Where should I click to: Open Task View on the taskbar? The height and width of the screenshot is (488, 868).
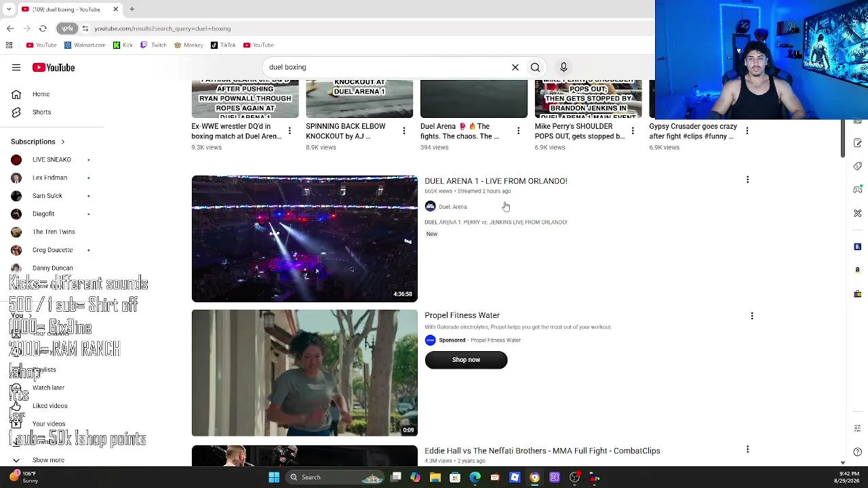click(396, 477)
